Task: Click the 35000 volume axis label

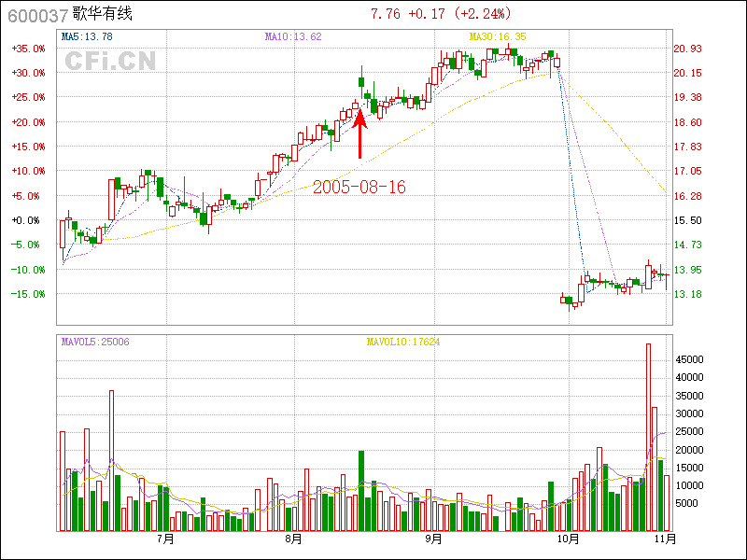Action: [690, 396]
